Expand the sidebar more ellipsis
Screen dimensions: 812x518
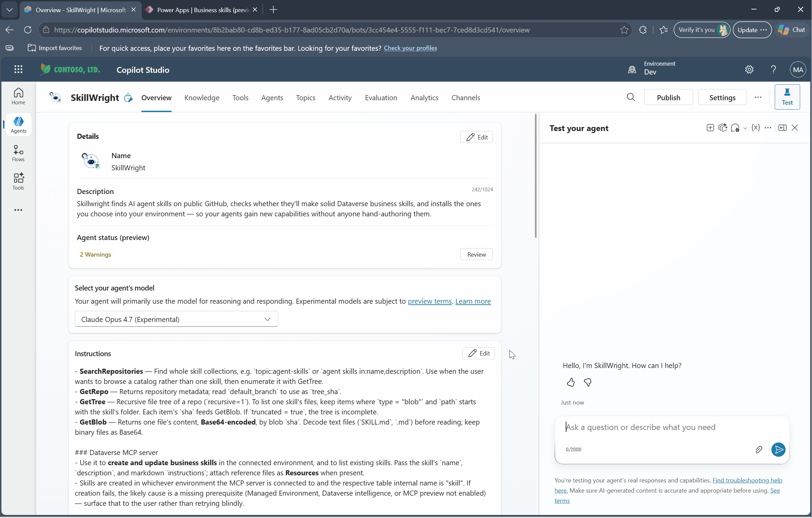tap(18, 210)
